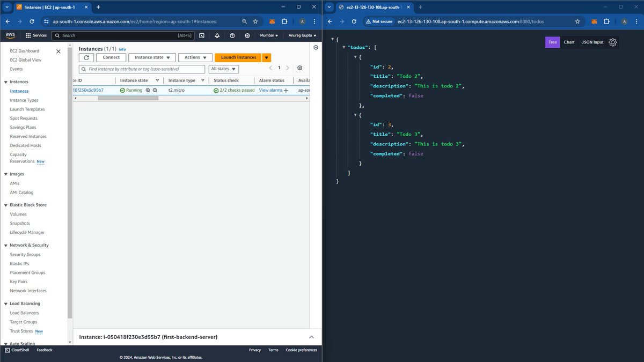Viewport: 644px width, 362px height.
Task: Open All states filter dropdown
Action: click(x=224, y=69)
